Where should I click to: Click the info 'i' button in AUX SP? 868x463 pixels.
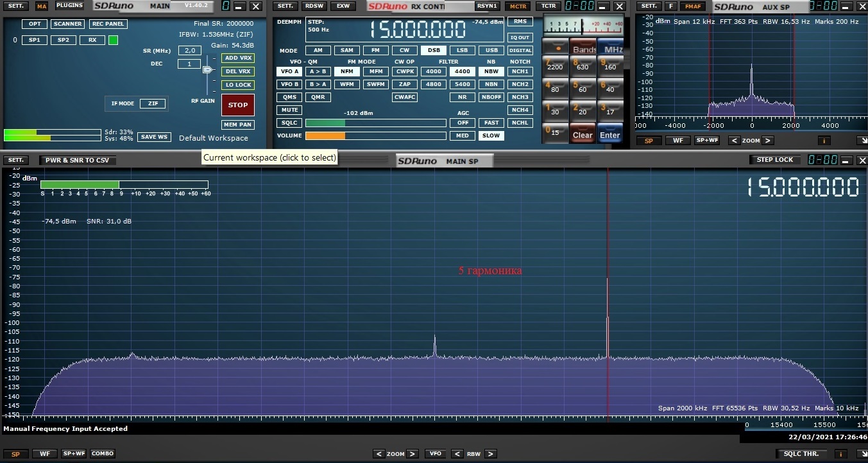coord(824,141)
